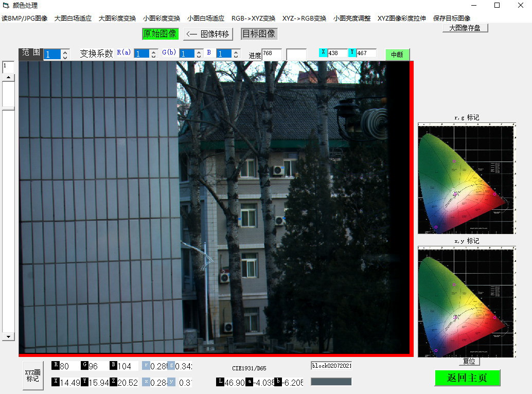The width and height of the screenshot is (532, 394).
Task: Click the 目标图像 button
Action: (259, 34)
